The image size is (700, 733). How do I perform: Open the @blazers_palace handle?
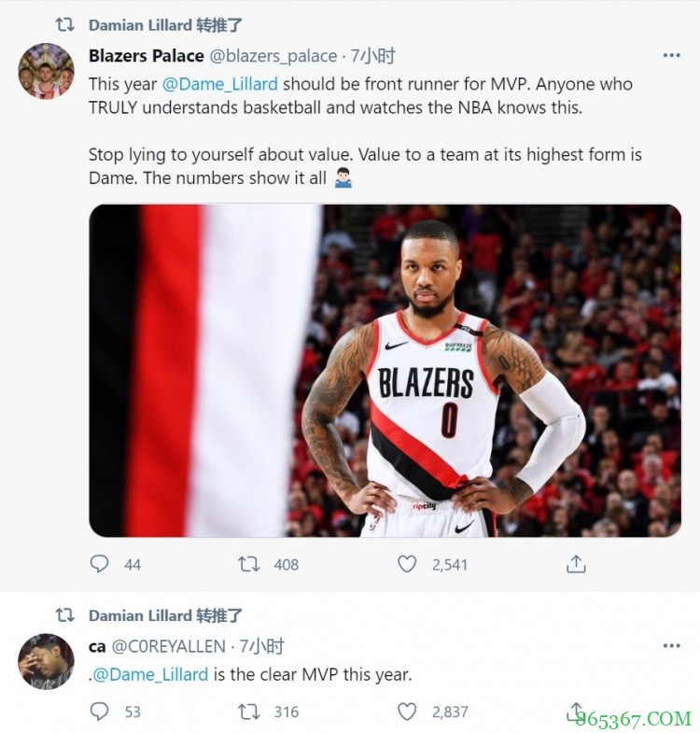click(x=273, y=56)
